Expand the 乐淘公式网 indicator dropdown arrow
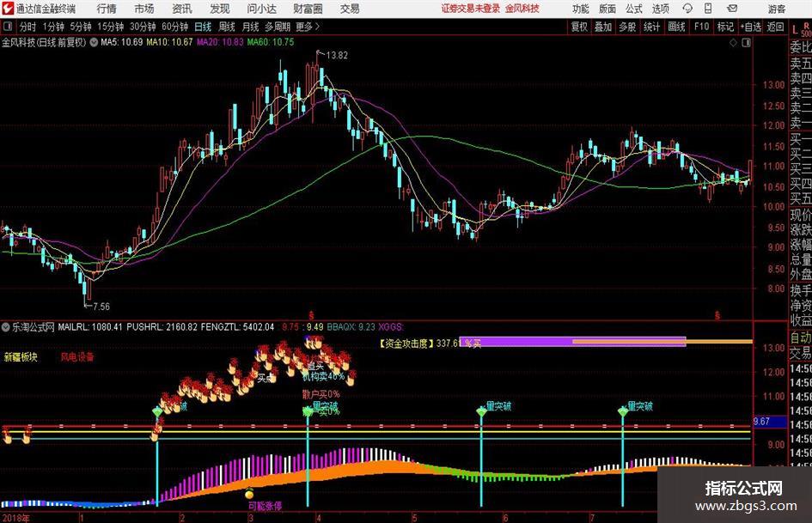812x523 pixels. point(6,326)
